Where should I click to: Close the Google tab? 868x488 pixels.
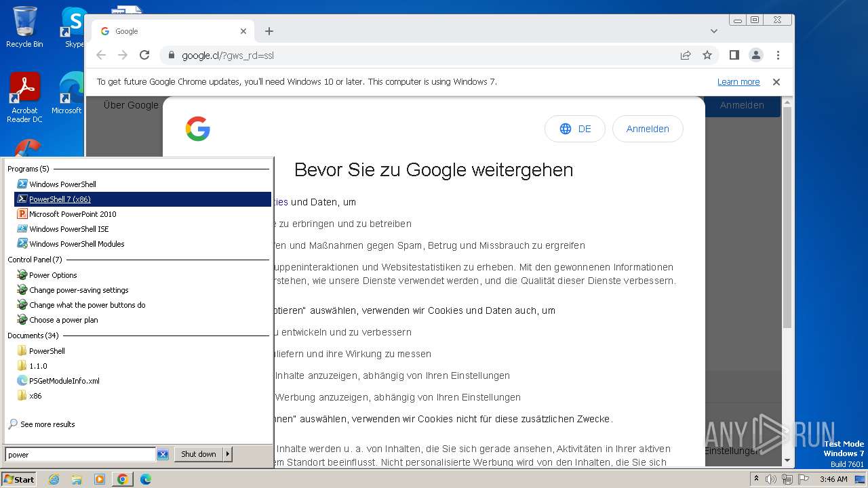click(x=243, y=31)
